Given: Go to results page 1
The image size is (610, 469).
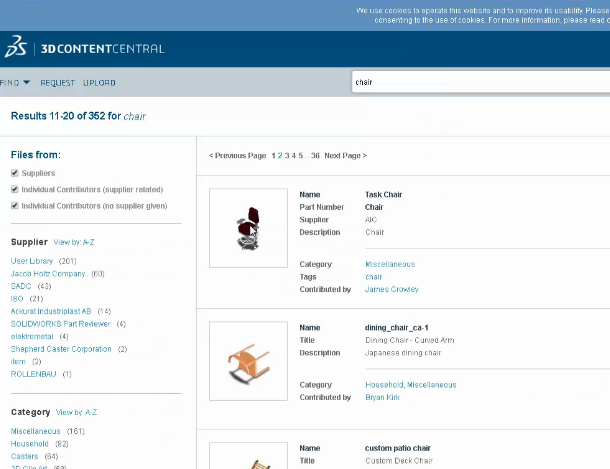Looking at the screenshot, I should (x=273, y=156).
